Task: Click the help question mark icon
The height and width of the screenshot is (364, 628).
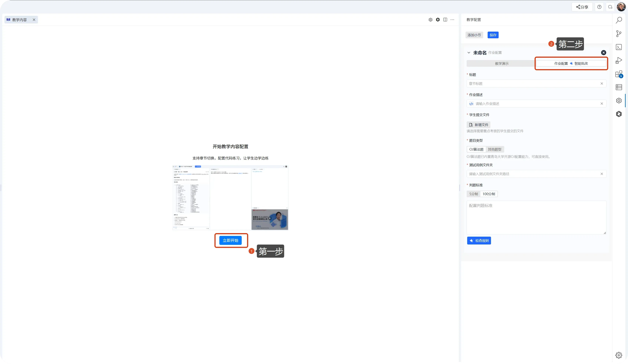Action: coord(599,7)
